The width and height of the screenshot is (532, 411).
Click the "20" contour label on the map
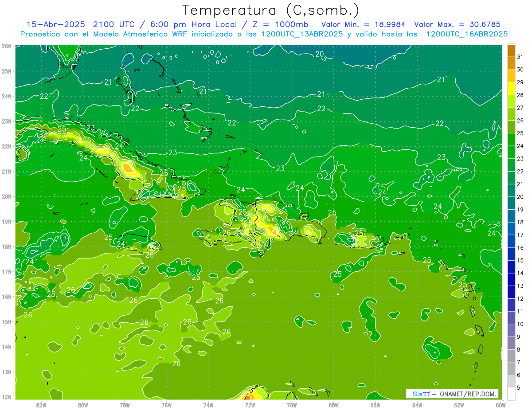click(319, 54)
